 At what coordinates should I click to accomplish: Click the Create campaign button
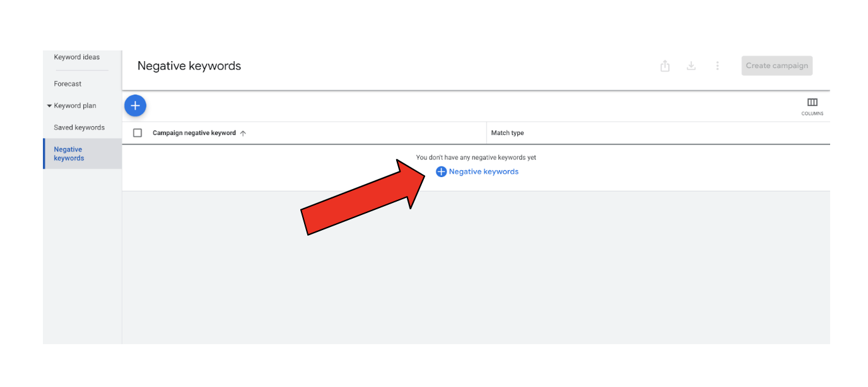pos(777,66)
